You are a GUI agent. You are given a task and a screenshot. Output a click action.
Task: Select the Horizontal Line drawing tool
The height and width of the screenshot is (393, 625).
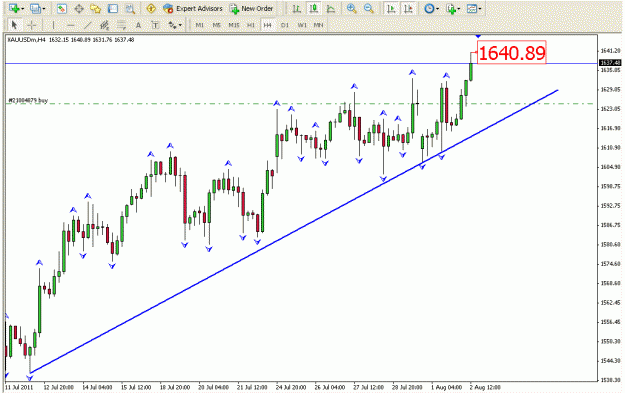point(71,25)
